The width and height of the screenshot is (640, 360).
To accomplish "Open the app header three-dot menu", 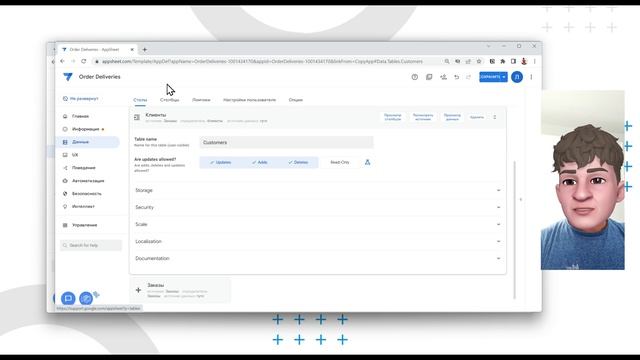I will click(531, 77).
